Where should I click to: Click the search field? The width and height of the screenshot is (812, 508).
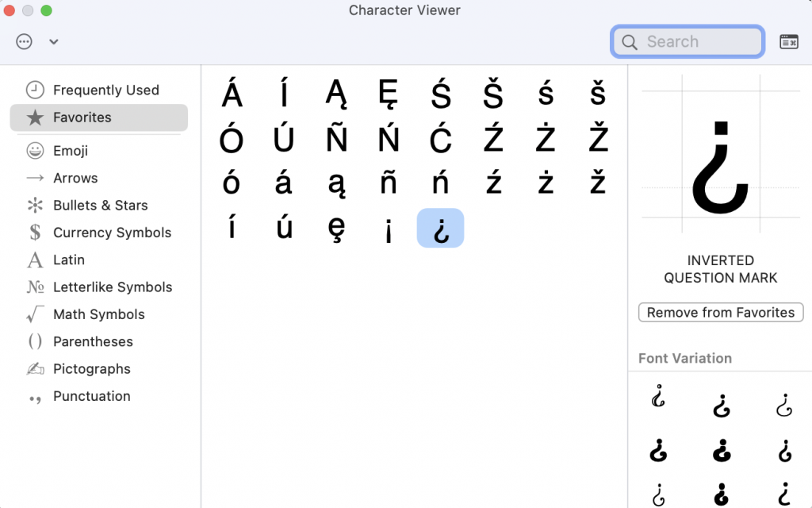687,41
